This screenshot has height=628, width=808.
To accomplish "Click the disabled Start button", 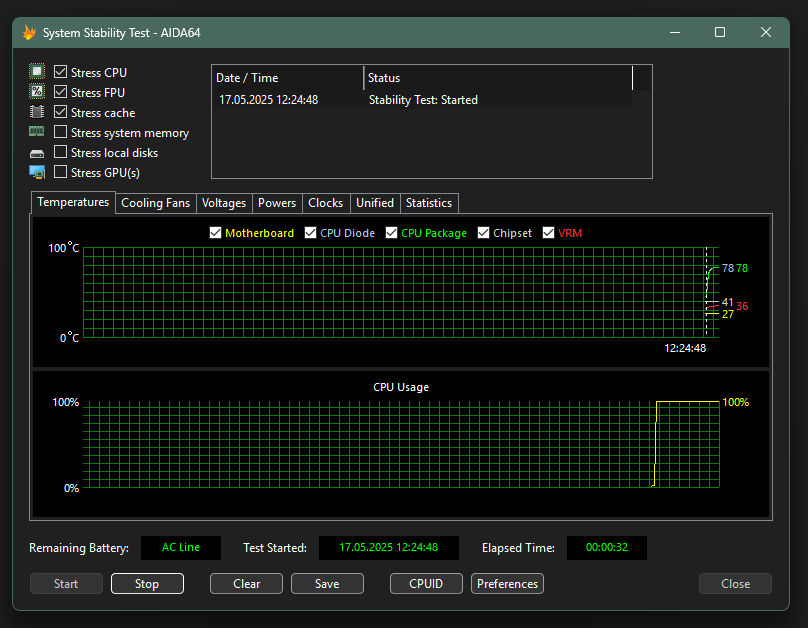I will click(x=66, y=584).
